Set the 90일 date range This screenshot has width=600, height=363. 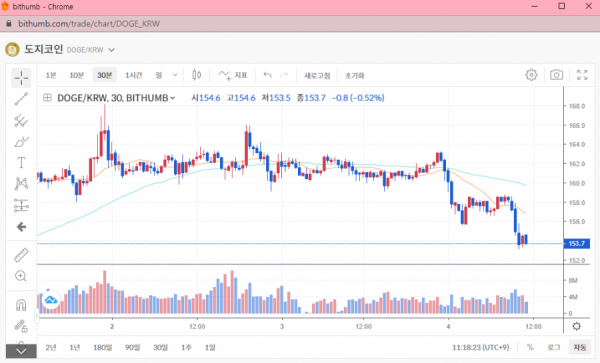tap(132, 347)
